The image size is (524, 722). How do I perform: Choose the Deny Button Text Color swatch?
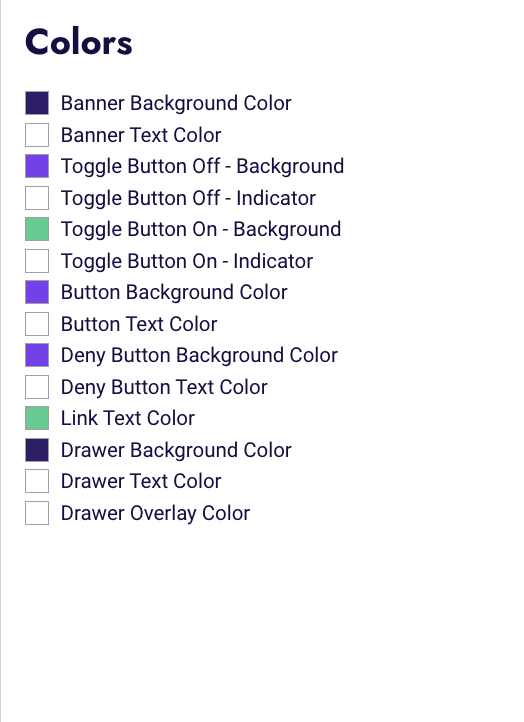click(x=37, y=387)
